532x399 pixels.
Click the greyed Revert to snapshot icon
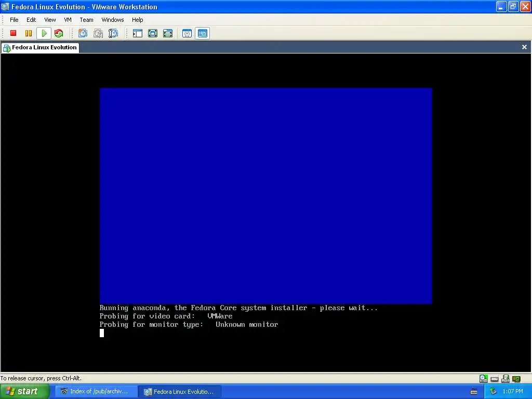coord(98,33)
